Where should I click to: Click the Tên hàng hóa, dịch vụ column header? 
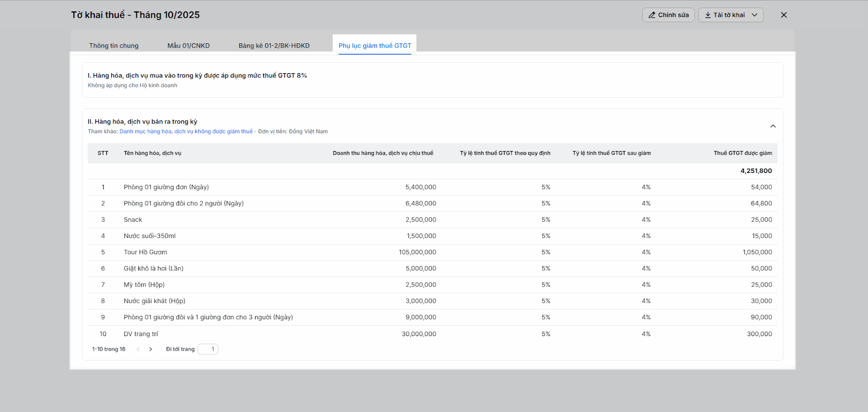[152, 153]
